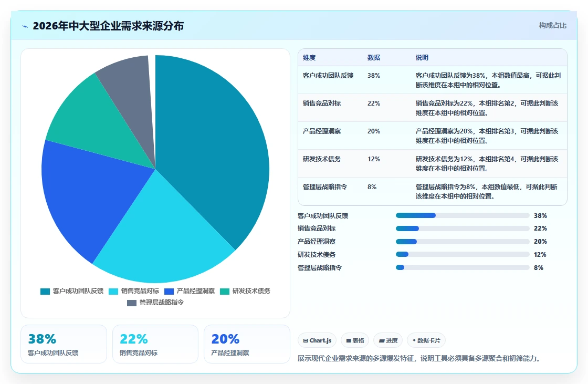Click table cell 管理层战略指令
This screenshot has height=384, width=588.
(325, 186)
